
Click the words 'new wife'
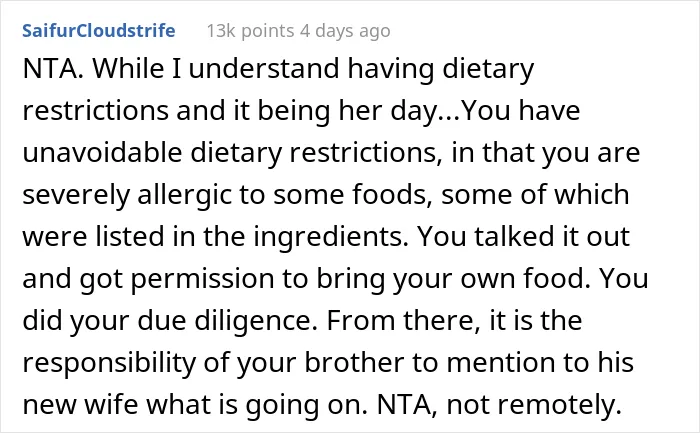click(x=80, y=404)
